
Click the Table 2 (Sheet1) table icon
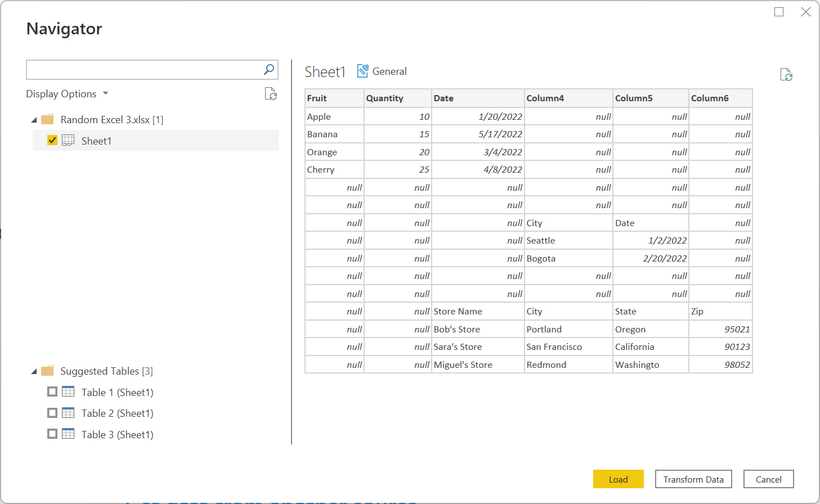(x=68, y=413)
